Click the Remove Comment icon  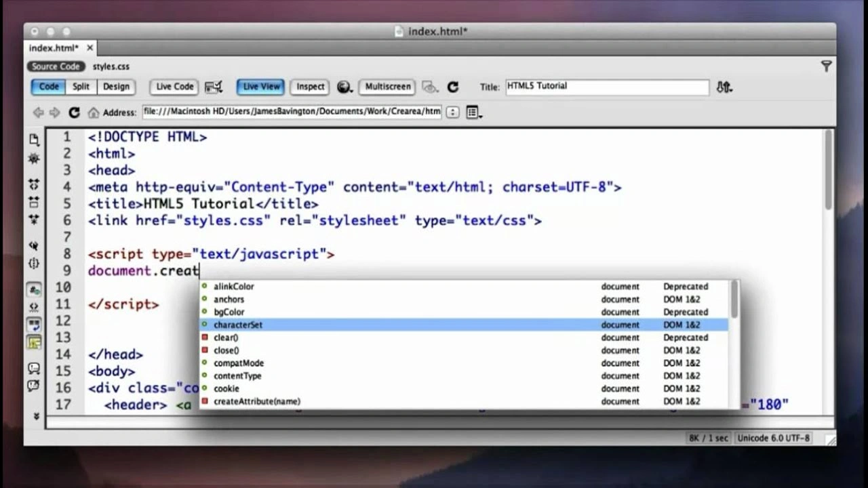[34, 386]
